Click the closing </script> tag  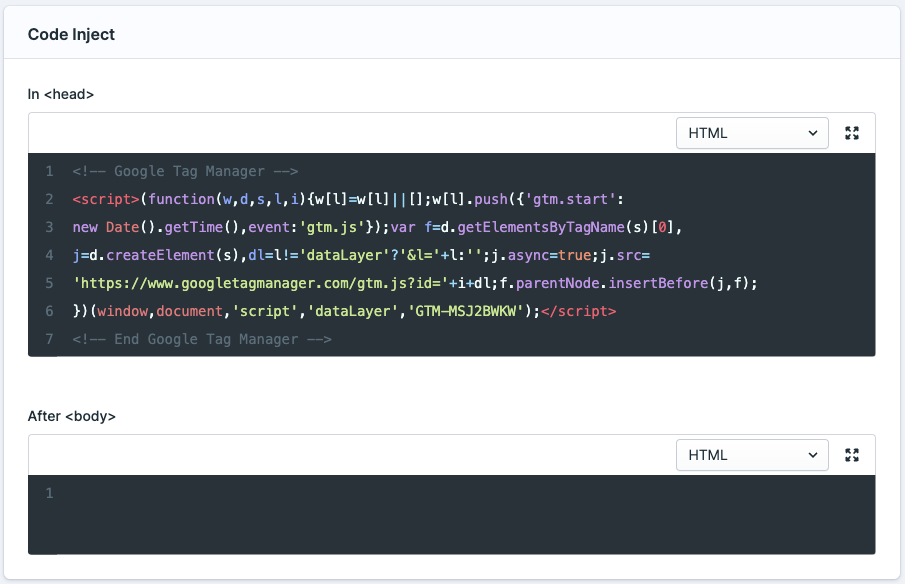point(578,311)
